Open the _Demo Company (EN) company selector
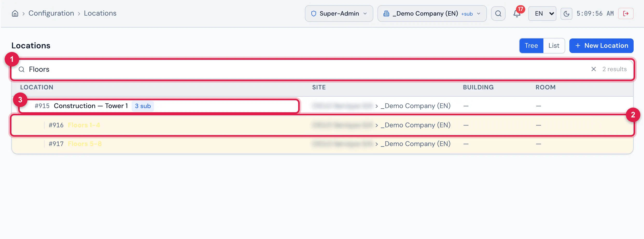This screenshot has width=644, height=239. 432,14
